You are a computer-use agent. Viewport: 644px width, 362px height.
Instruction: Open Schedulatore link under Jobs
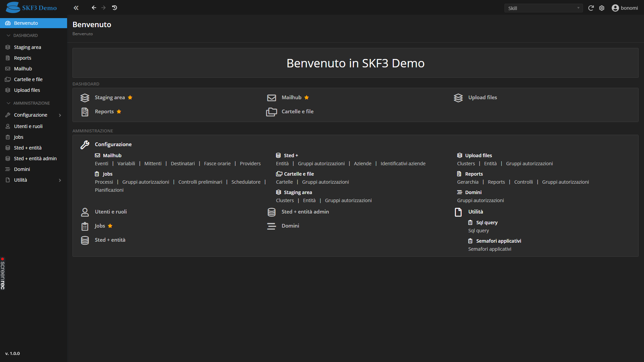(246, 182)
